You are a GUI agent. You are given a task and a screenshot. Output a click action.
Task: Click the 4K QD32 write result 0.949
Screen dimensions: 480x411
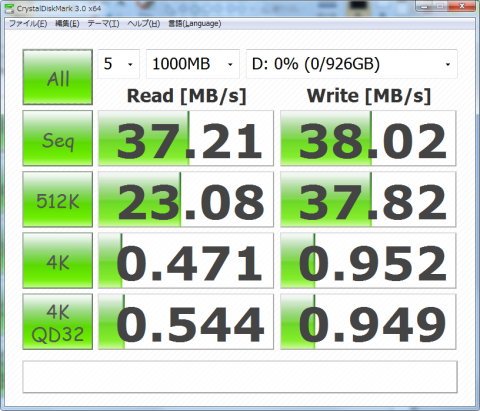[x=368, y=322]
